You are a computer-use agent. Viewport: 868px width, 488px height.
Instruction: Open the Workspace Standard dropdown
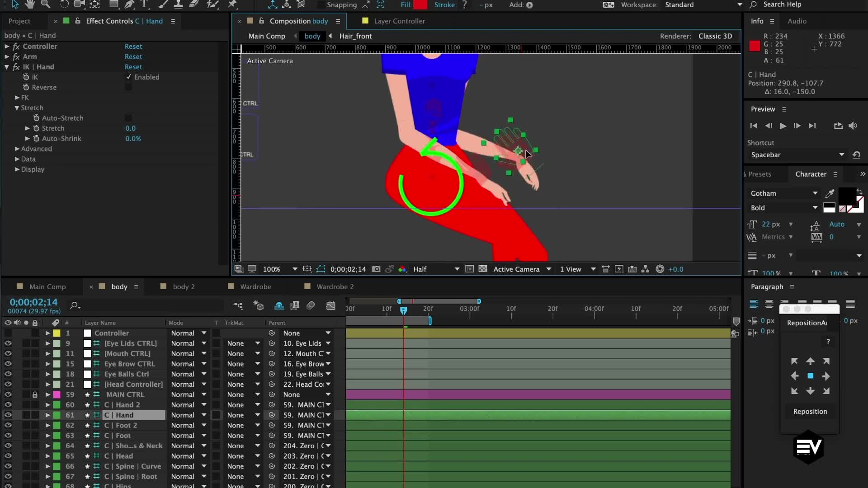pyautogui.click(x=703, y=5)
